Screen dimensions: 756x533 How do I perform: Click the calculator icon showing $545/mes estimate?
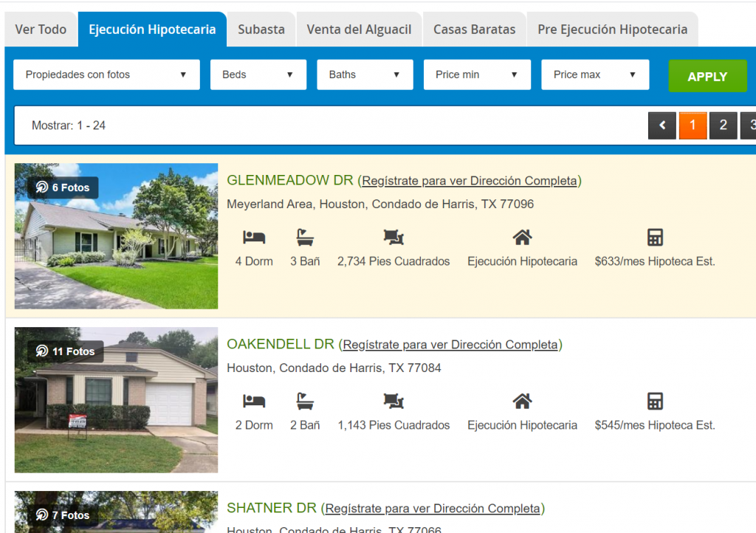654,400
